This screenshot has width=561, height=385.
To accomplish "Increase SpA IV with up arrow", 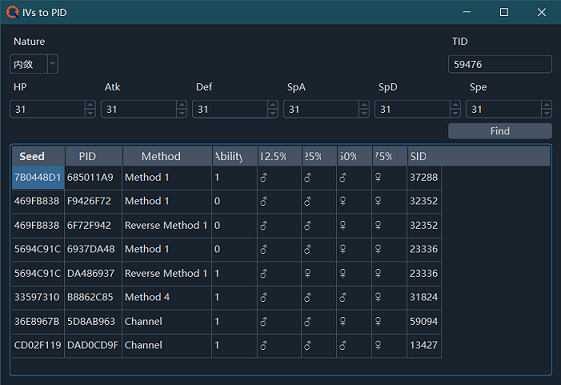I will tap(364, 105).
